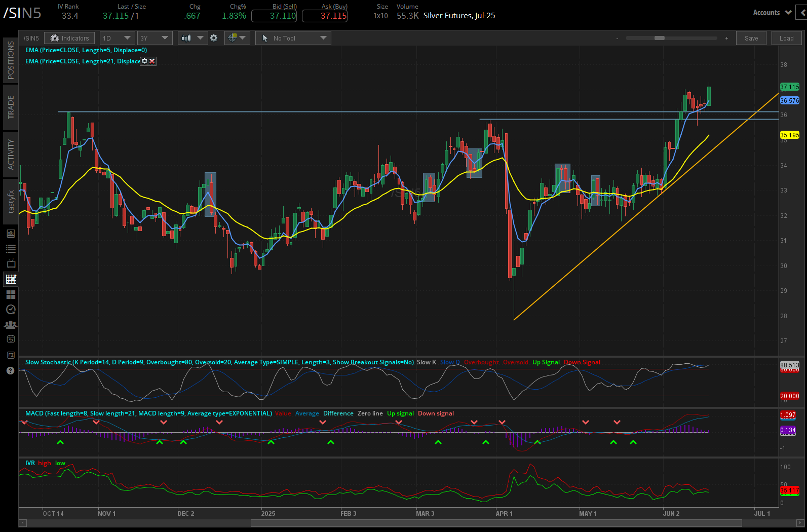Click the /SIN5 symbol header

pyautogui.click(x=22, y=13)
